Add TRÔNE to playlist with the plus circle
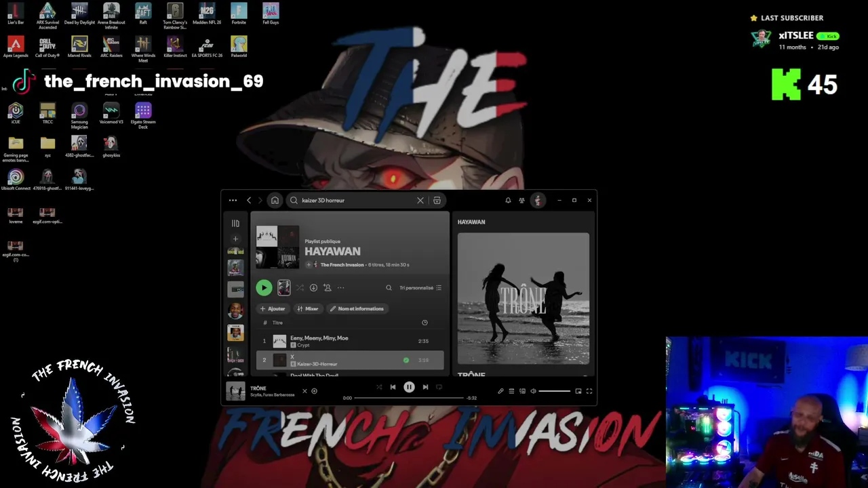This screenshot has height=488, width=868. [x=314, y=391]
